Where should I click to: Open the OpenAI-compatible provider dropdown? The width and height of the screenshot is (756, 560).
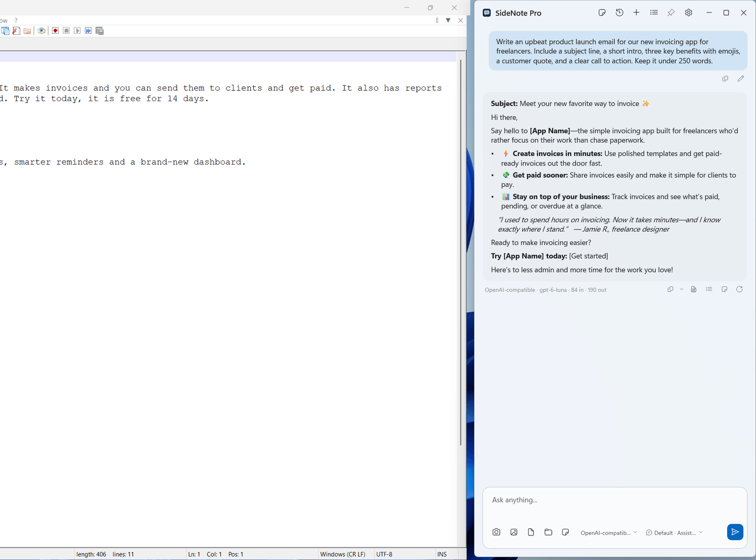click(609, 533)
